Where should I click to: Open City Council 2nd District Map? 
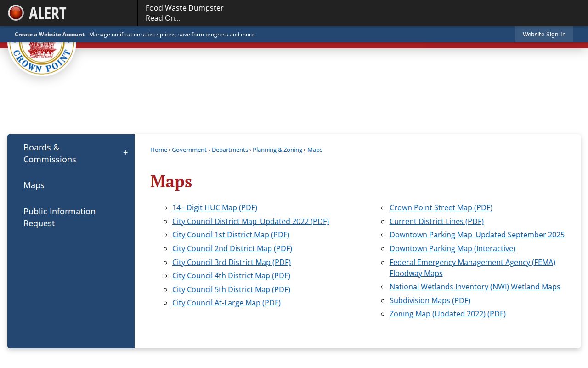232,248
